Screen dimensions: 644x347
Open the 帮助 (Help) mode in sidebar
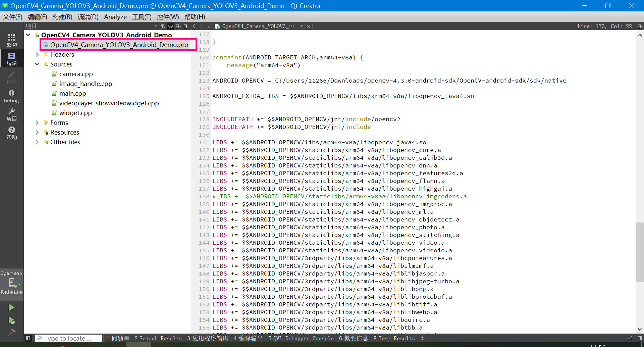point(11,133)
